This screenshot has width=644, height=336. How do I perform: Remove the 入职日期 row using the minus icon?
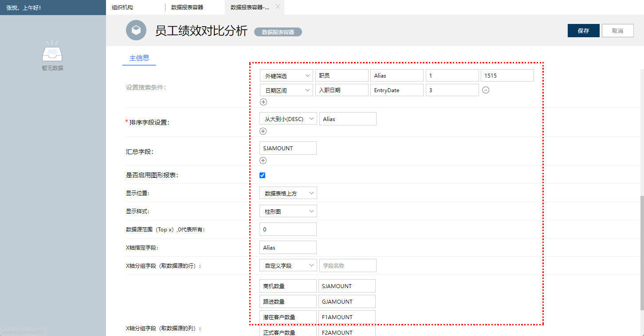[486, 90]
